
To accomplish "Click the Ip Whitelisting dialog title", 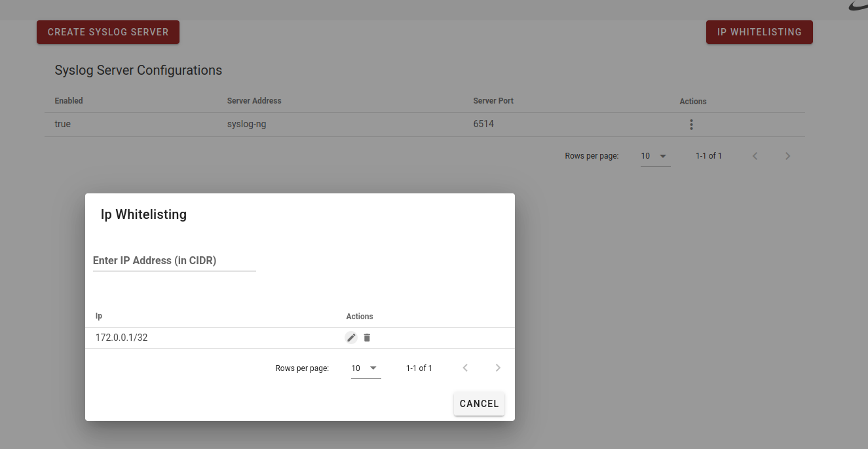I will (x=143, y=214).
